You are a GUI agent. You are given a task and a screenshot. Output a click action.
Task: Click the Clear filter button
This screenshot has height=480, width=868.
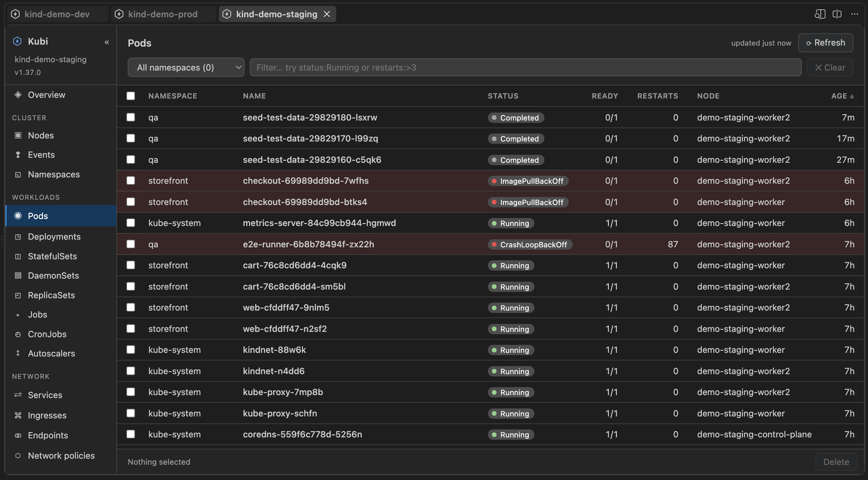click(830, 68)
